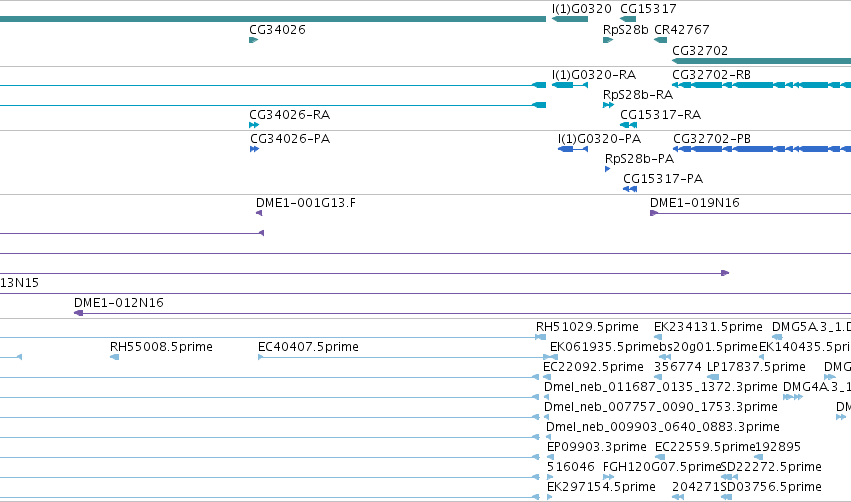Click the SD22272.5prime EST label
This screenshot has width=851, height=502.
[x=771, y=467]
